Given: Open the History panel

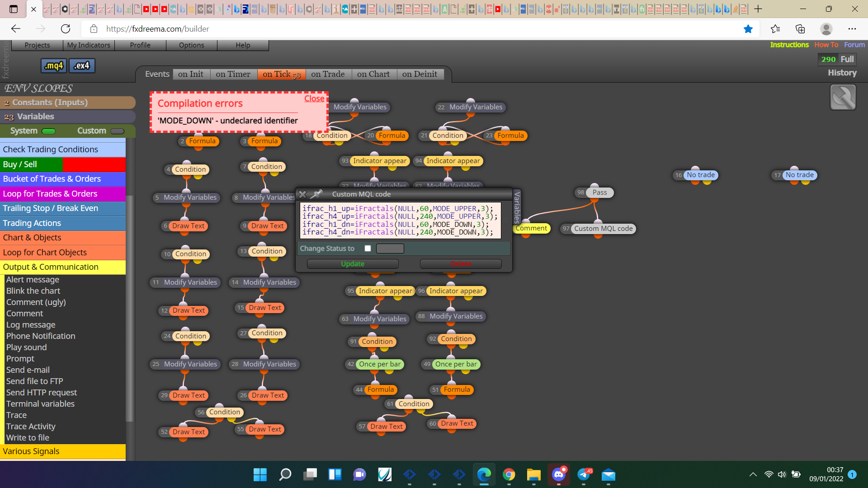Looking at the screenshot, I should click(x=842, y=73).
